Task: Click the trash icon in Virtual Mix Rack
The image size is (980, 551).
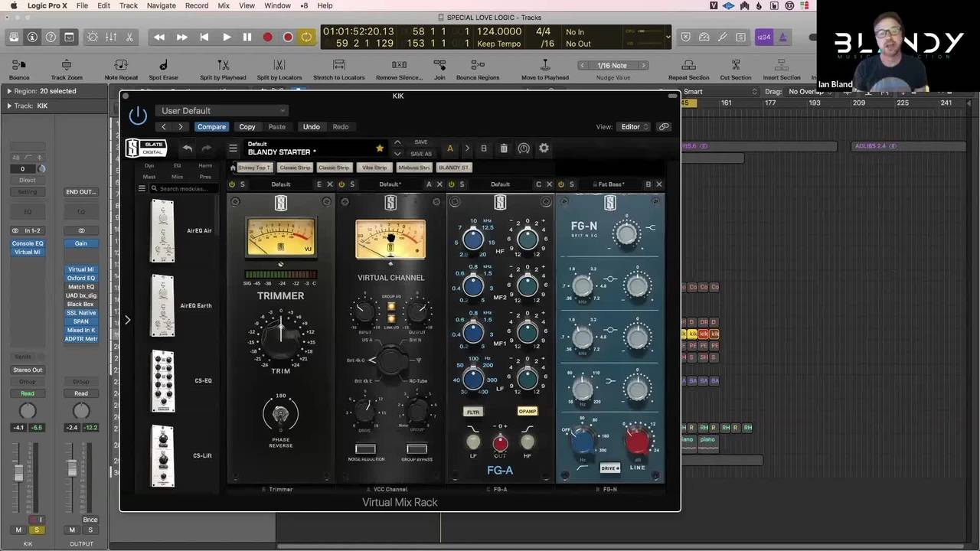Action: (504, 148)
